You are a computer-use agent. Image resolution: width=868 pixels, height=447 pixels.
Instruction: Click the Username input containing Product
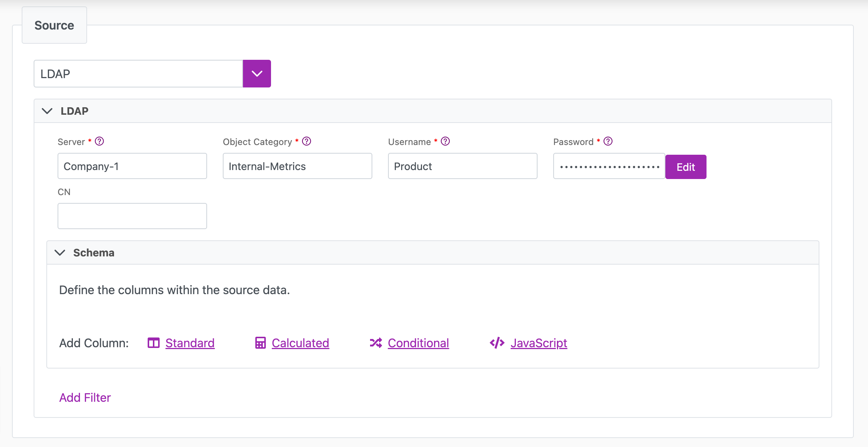(463, 166)
